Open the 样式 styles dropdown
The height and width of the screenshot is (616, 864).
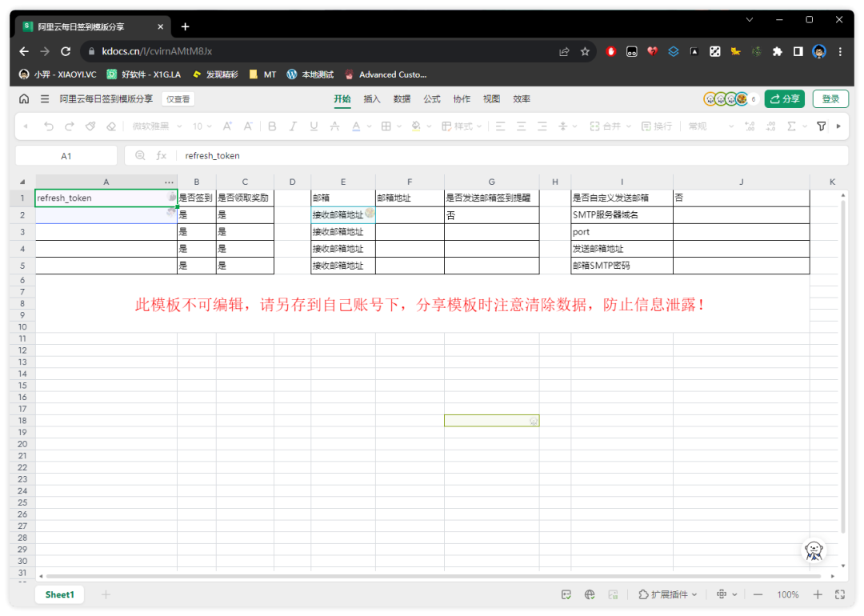(462, 126)
